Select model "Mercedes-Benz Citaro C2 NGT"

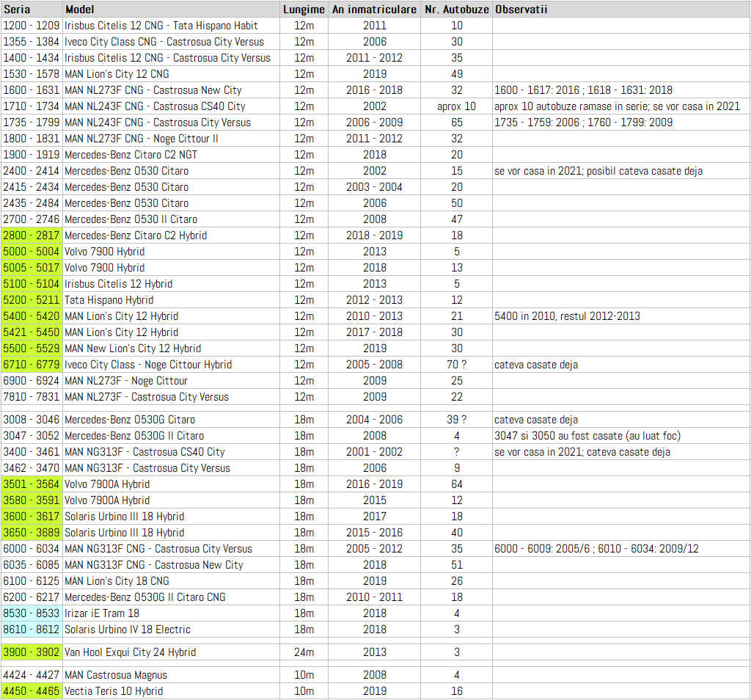coord(131,155)
